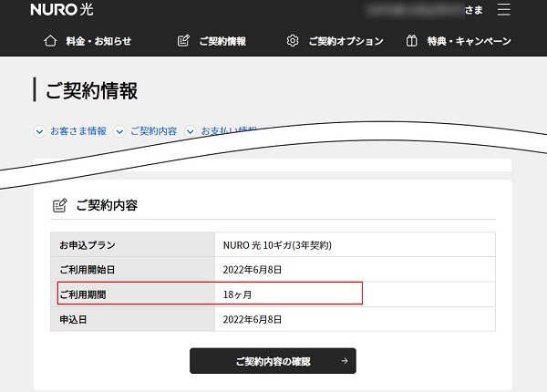
Task: Click the NURO 光 logo
Action: (x=62, y=9)
